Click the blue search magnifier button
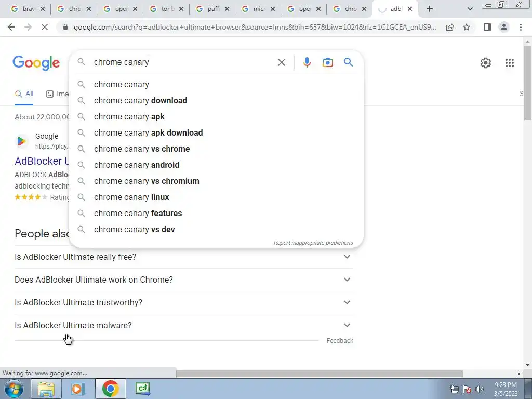The image size is (532, 399). tap(348, 62)
